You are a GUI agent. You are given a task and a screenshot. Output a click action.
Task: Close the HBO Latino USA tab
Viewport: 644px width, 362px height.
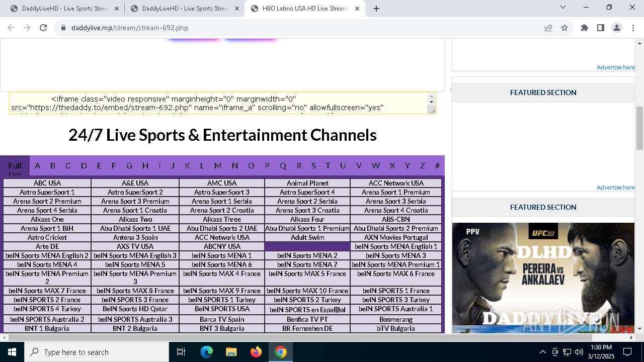pos(358,9)
